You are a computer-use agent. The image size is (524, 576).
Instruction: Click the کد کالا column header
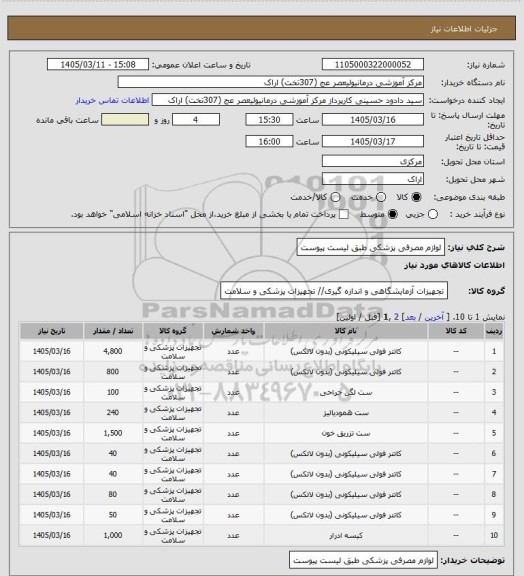[456, 331]
